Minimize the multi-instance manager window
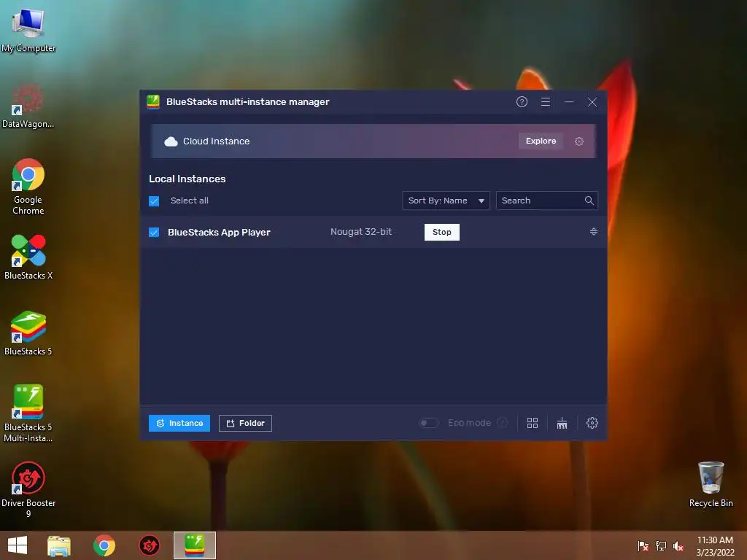This screenshot has height=560, width=747. click(569, 102)
